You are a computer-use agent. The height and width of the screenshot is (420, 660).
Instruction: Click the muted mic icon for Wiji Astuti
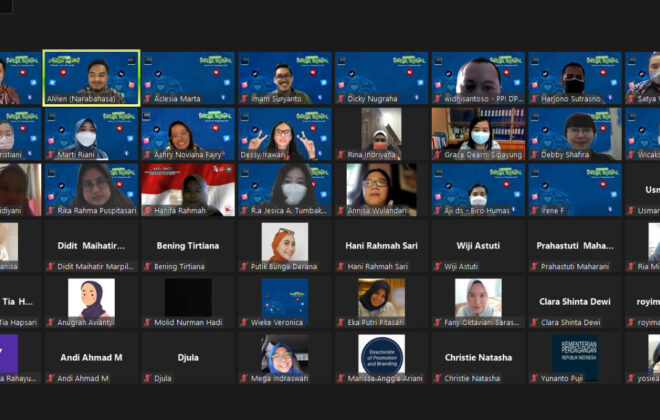[438, 266]
